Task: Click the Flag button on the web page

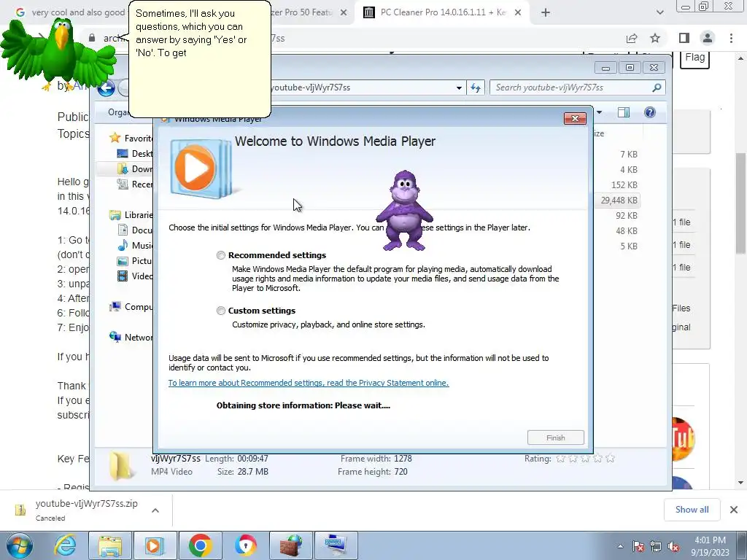Action: (x=694, y=58)
